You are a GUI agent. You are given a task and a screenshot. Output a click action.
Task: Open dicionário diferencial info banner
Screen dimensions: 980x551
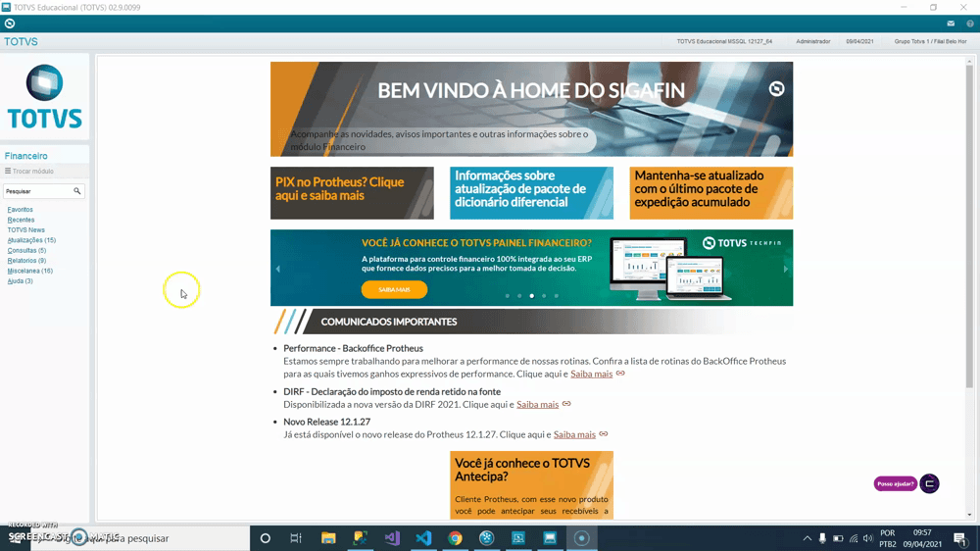pos(531,192)
